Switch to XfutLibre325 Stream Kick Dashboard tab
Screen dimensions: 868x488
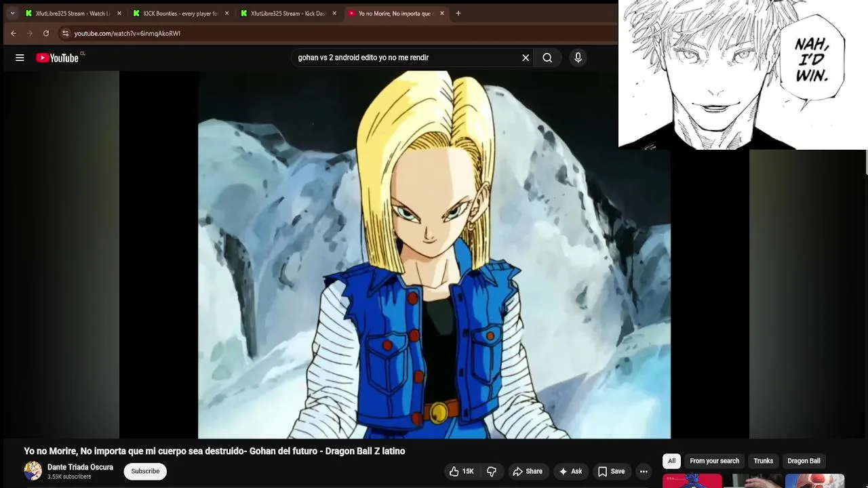click(x=288, y=13)
